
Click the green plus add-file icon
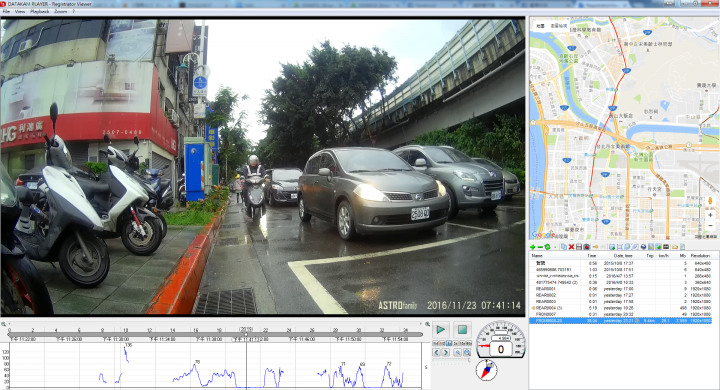click(x=533, y=247)
